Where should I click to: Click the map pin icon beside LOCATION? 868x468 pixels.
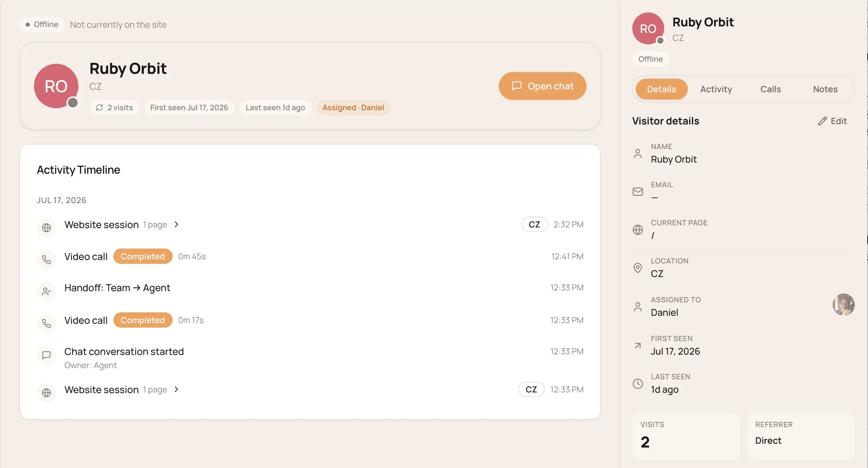[x=637, y=268]
